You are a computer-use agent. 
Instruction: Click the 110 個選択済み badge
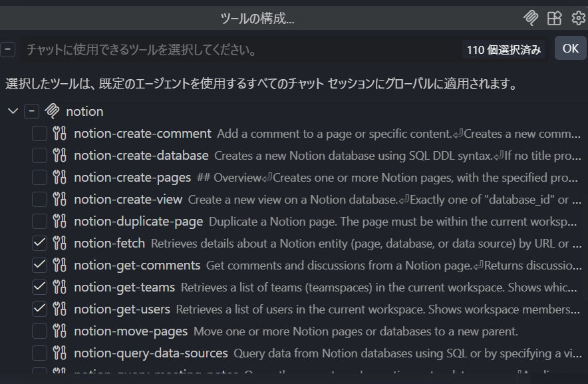(504, 49)
